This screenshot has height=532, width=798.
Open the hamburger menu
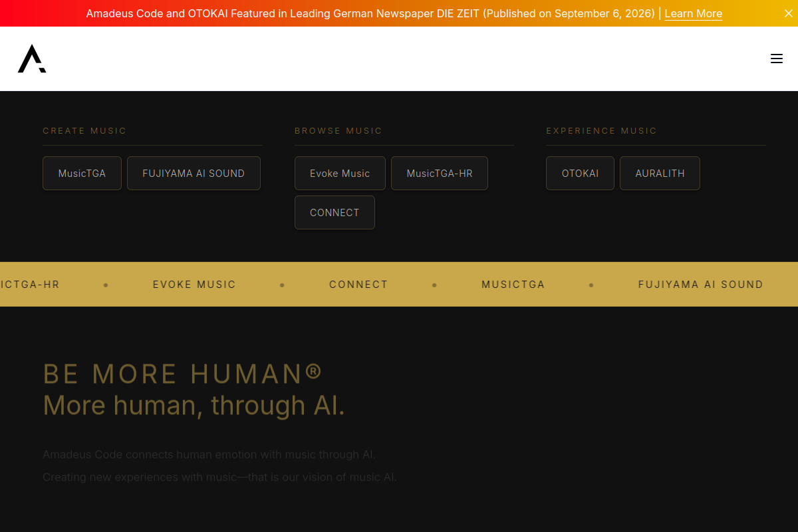pos(777,59)
